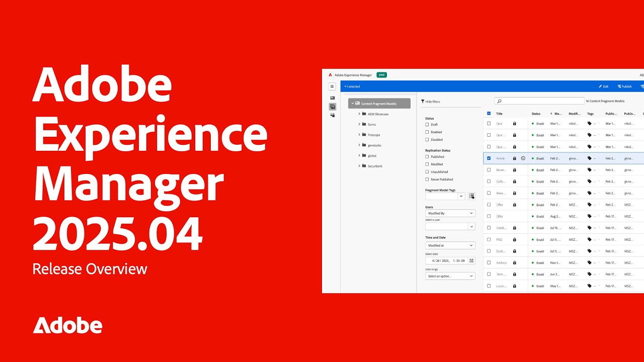Screen dimensions: 644x362
Task: Open the tag picker icon beside Fragment Model Tags
Action: (471, 196)
